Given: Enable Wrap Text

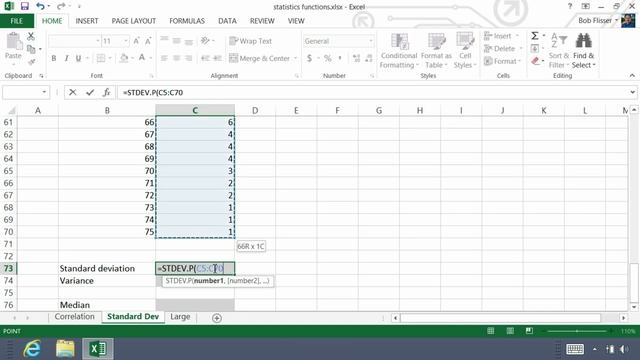Looking at the screenshot, I should (x=250, y=41).
